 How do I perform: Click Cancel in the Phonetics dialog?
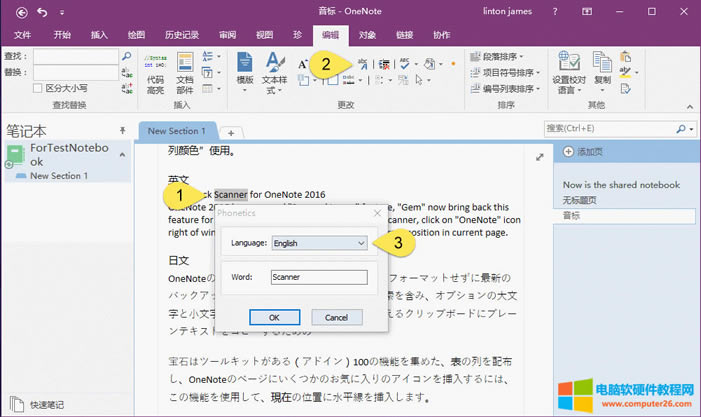[336, 317]
